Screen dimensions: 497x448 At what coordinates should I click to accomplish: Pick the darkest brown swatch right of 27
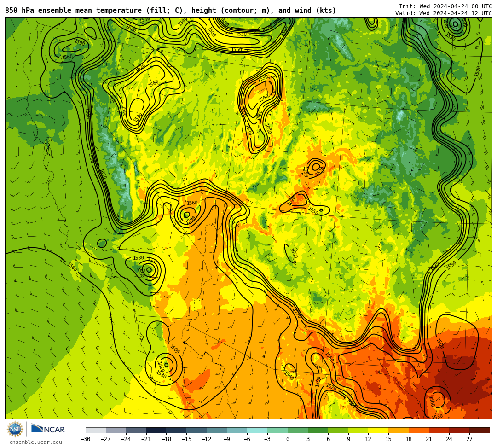480,430
